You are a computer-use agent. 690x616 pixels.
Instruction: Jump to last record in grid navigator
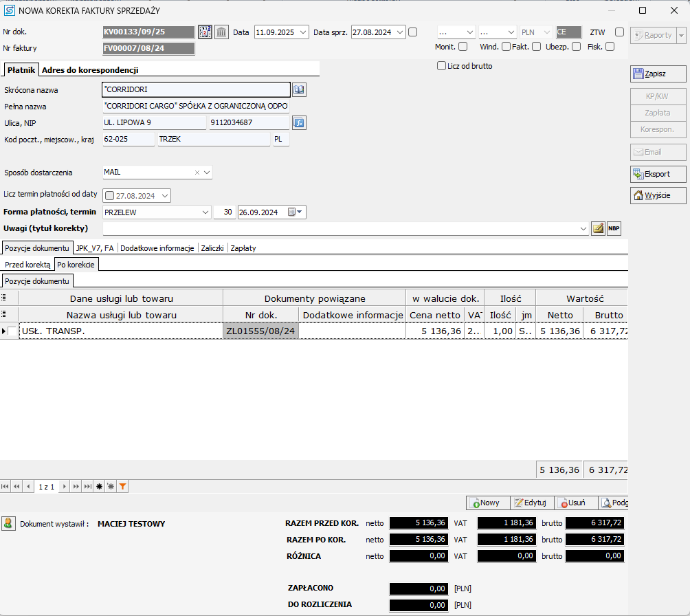click(87, 487)
